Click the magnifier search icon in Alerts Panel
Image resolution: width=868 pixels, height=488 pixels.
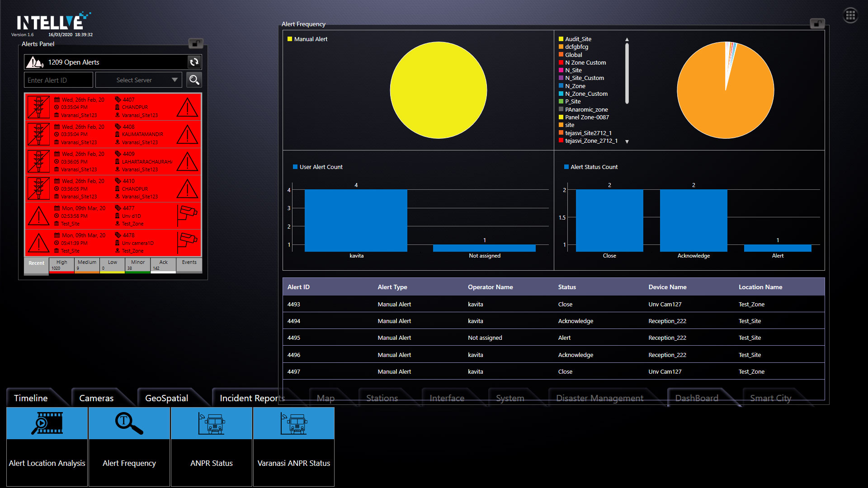tap(194, 80)
